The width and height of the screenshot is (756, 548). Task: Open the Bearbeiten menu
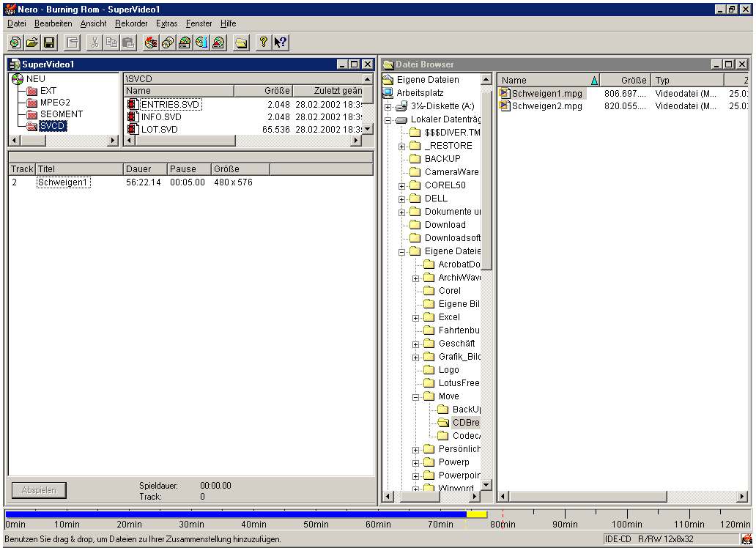point(53,23)
